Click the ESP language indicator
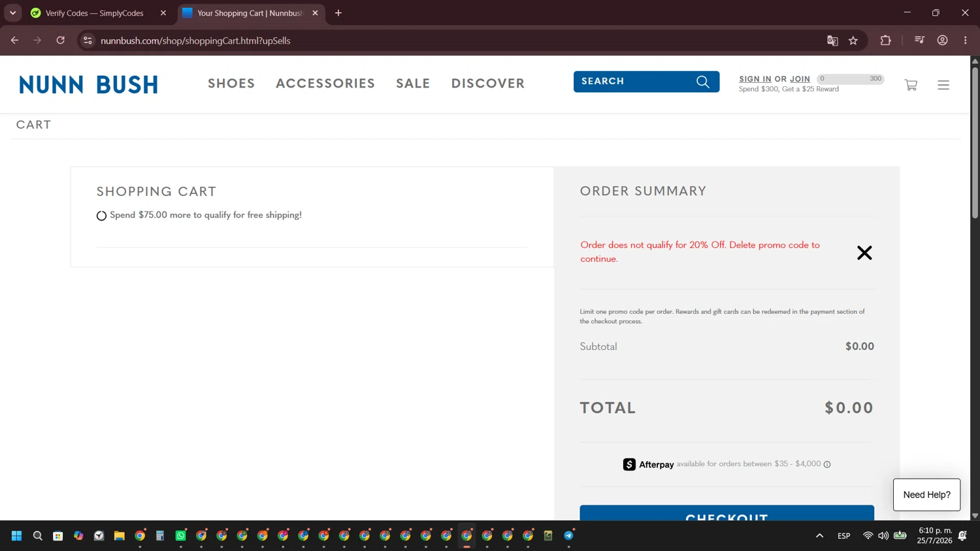Image resolution: width=980 pixels, height=551 pixels. tap(844, 536)
